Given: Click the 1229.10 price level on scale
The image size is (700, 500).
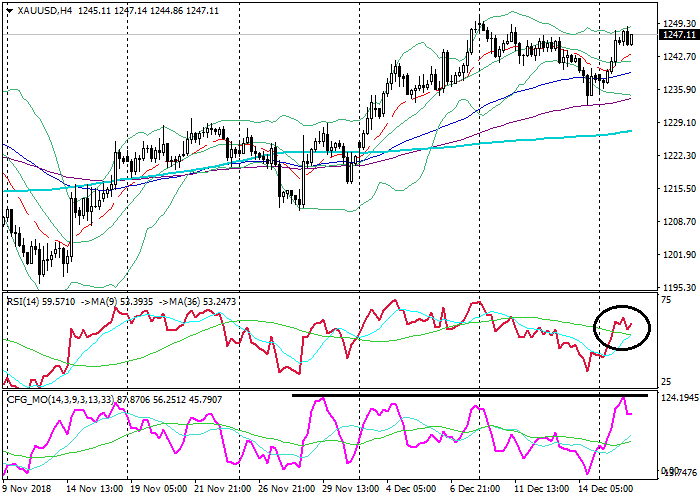Looking at the screenshot, I should (678, 123).
